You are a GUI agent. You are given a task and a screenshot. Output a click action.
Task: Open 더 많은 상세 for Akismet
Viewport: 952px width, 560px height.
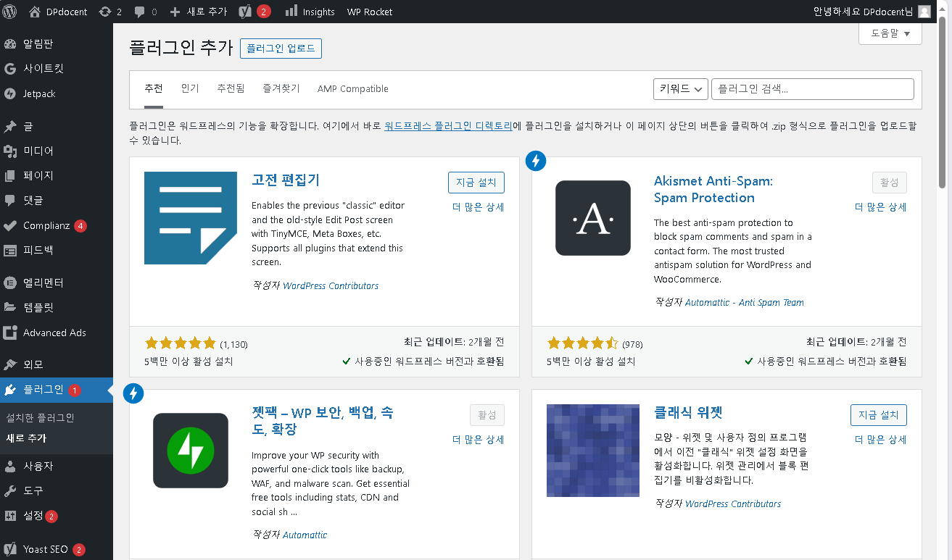[x=880, y=207]
